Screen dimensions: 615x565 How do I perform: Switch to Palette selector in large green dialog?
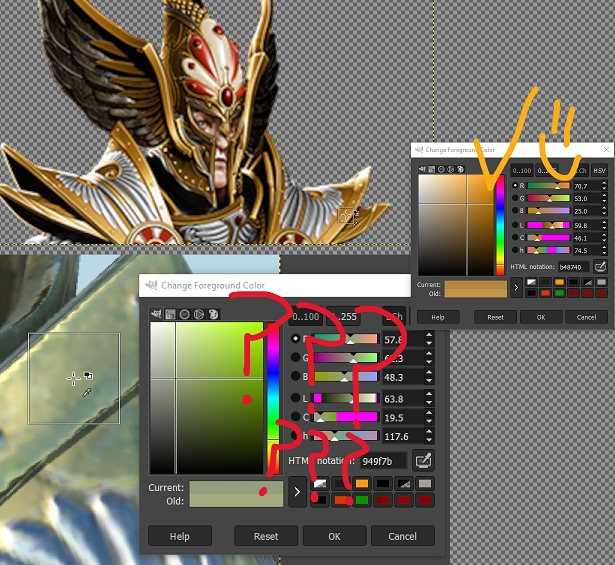click(x=213, y=314)
